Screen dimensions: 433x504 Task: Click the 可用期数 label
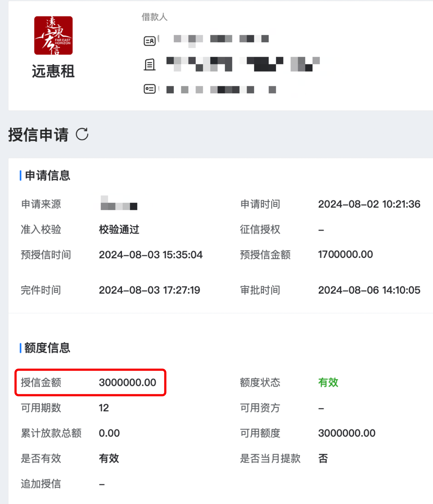41,408
